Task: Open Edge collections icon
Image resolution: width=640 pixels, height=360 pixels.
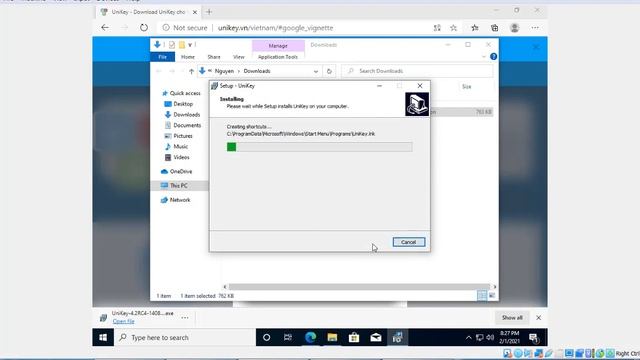Action: (495, 28)
